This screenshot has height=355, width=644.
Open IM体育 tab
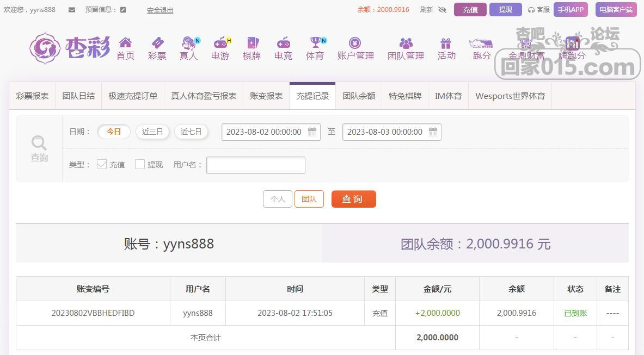coord(448,96)
